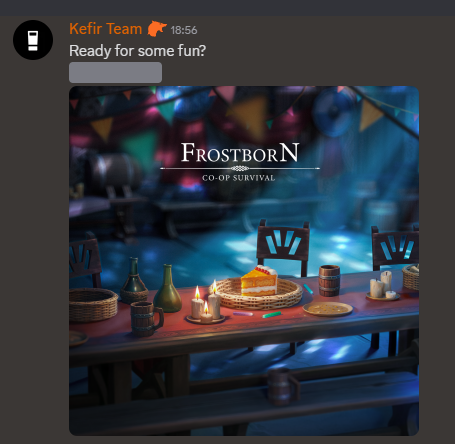
Task: Click the empty wicker basket at left
Action: pyautogui.click(x=93, y=304)
